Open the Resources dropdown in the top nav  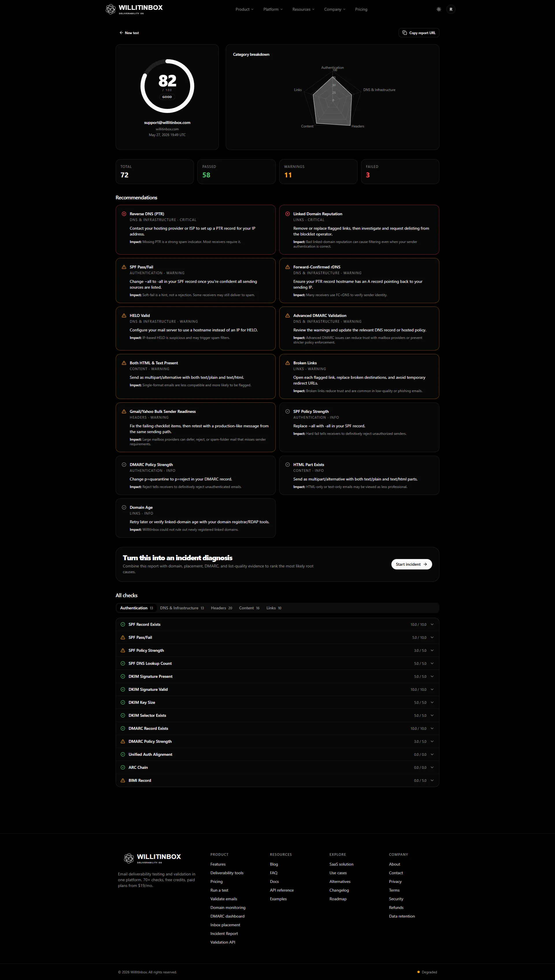(304, 9)
